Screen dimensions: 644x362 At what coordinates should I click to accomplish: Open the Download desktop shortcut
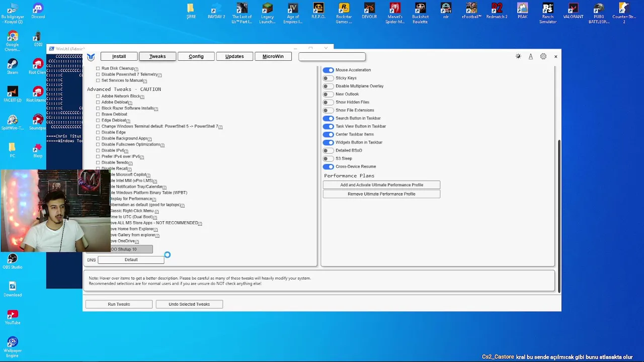13,289
